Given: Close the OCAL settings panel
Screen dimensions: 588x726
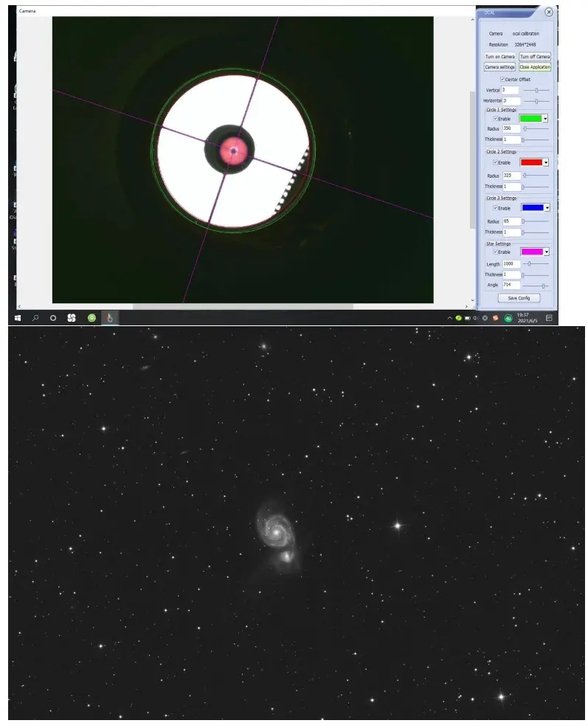Looking at the screenshot, I should click(x=549, y=13).
